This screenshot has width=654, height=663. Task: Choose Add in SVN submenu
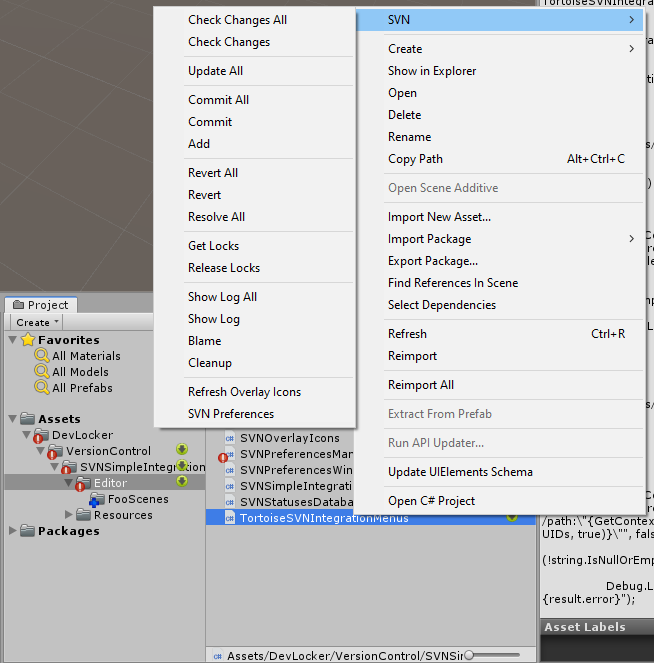[x=199, y=144]
